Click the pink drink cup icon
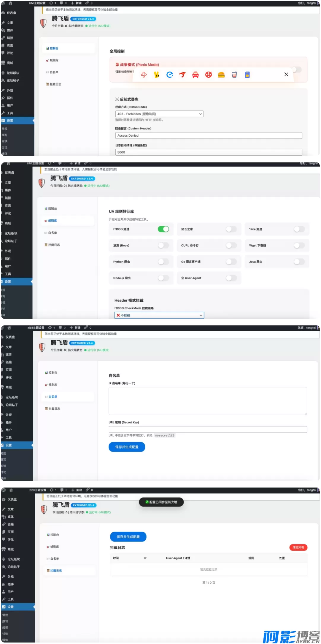 (234, 75)
